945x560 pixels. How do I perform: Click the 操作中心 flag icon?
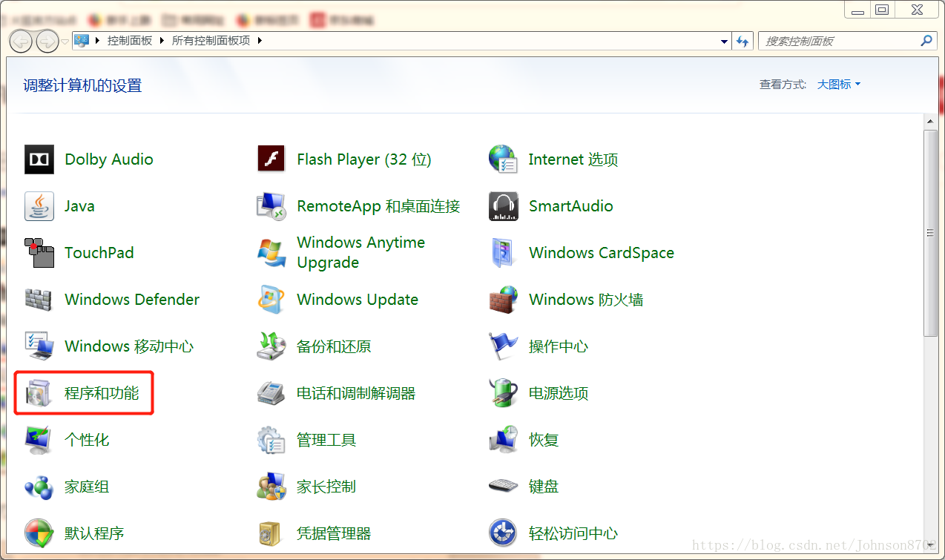point(503,346)
